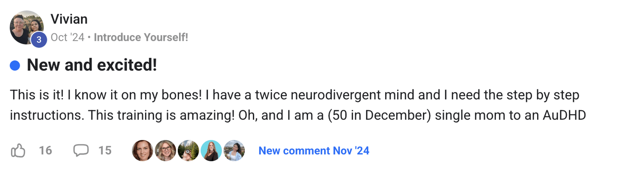This screenshot has width=644, height=170.
Task: Select the commenter avatar with teal background
Action: pyautogui.click(x=211, y=151)
